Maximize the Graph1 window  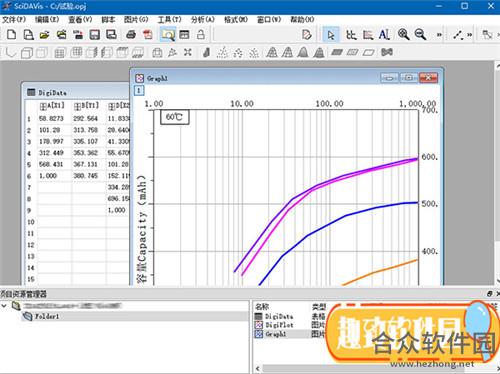tap(409, 78)
